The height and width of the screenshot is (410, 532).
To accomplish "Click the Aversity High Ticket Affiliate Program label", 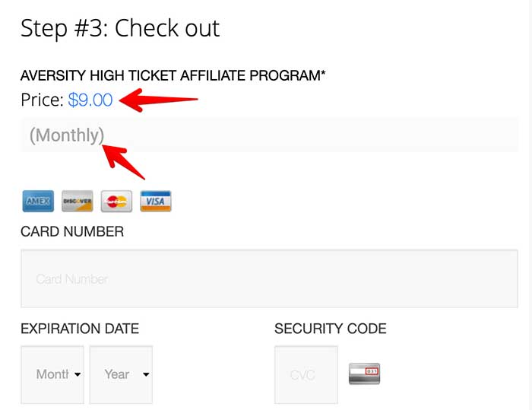I will (173, 75).
